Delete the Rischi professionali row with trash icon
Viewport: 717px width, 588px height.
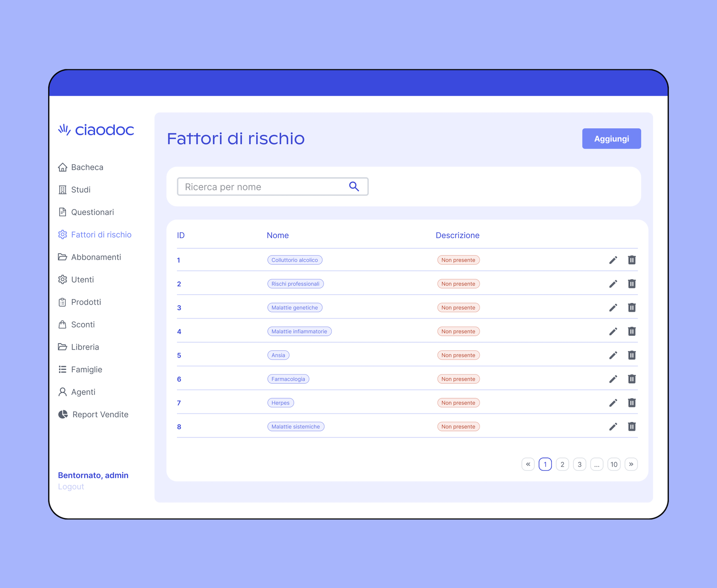[x=632, y=284]
